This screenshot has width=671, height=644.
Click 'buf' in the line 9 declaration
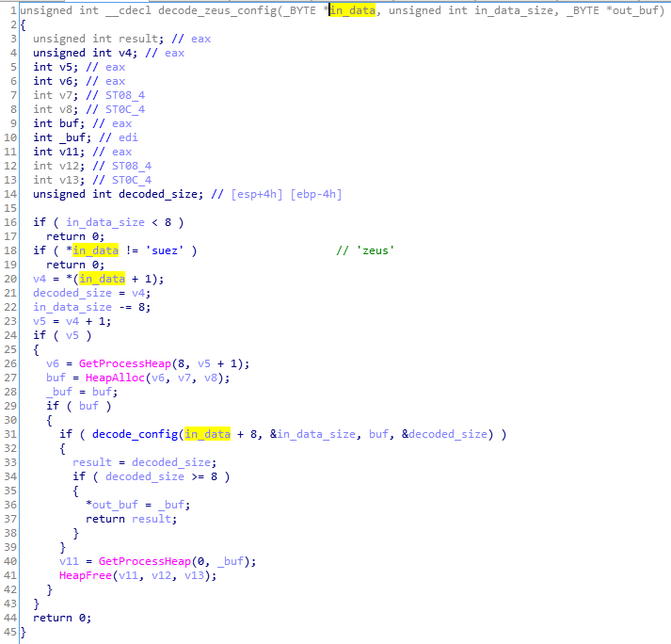point(70,123)
